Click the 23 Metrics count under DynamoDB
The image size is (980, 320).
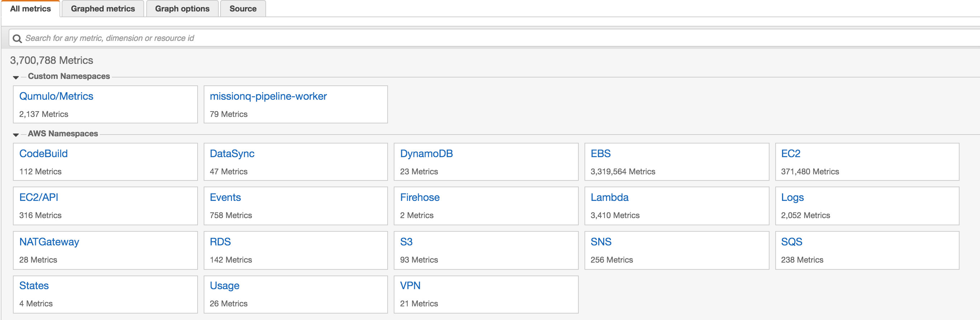pyautogui.click(x=419, y=171)
